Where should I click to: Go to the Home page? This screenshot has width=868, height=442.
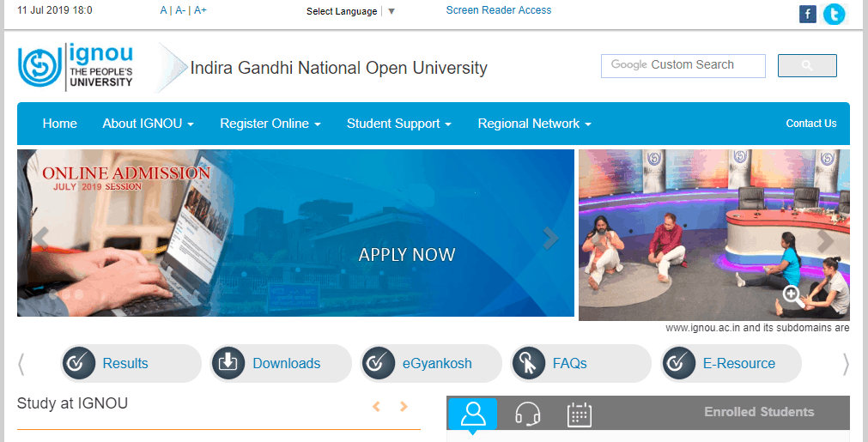(59, 124)
